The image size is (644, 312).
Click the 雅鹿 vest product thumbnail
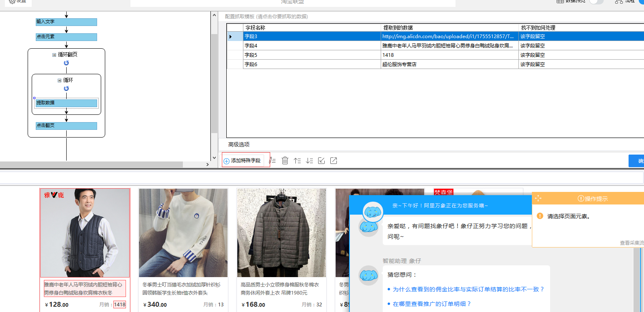[x=85, y=233]
